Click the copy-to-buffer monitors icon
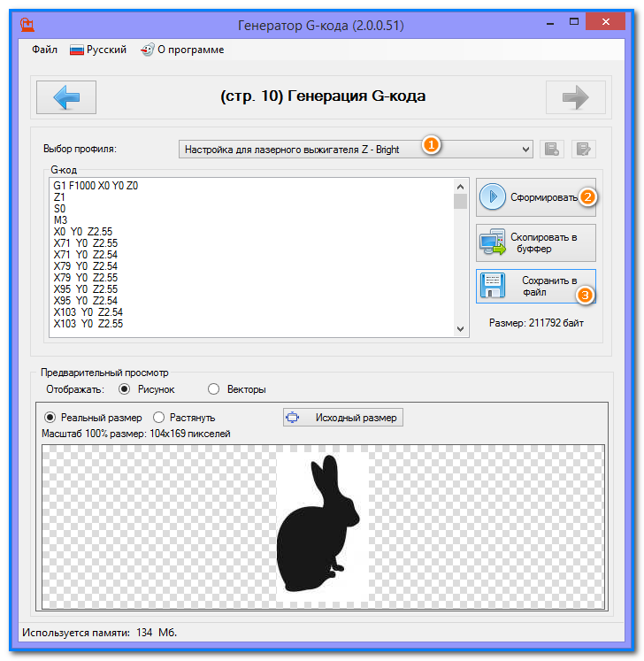This screenshot has height=661, width=644. click(492, 242)
